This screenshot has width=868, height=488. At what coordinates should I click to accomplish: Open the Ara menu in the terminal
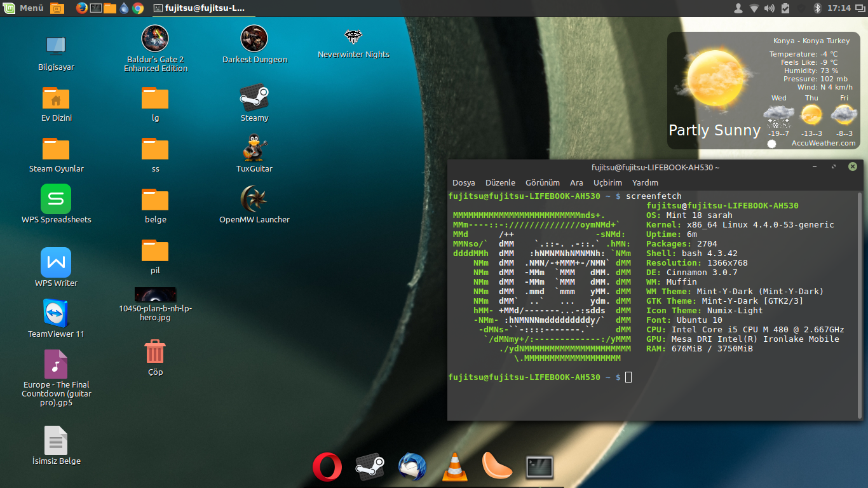coord(576,183)
